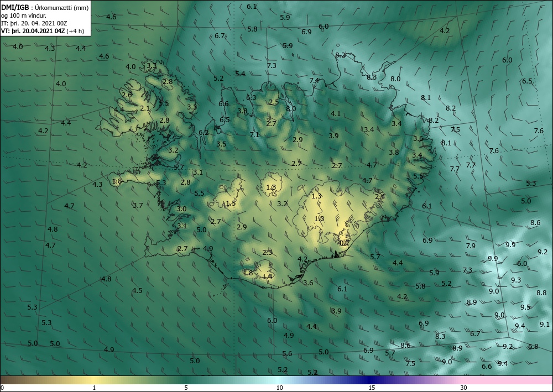This screenshot has height=392, width=553.
Task: Click the 2.3 value on the map
Action: pos(267,253)
